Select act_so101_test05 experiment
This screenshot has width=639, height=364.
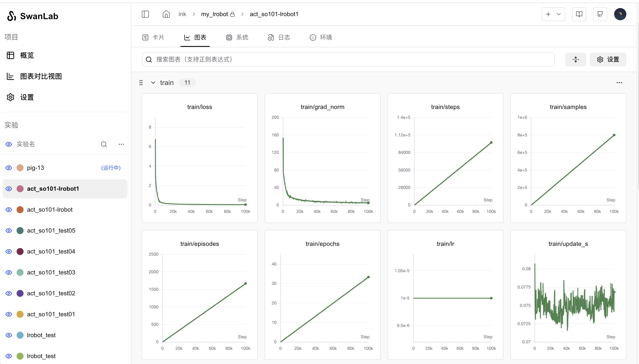(65, 231)
